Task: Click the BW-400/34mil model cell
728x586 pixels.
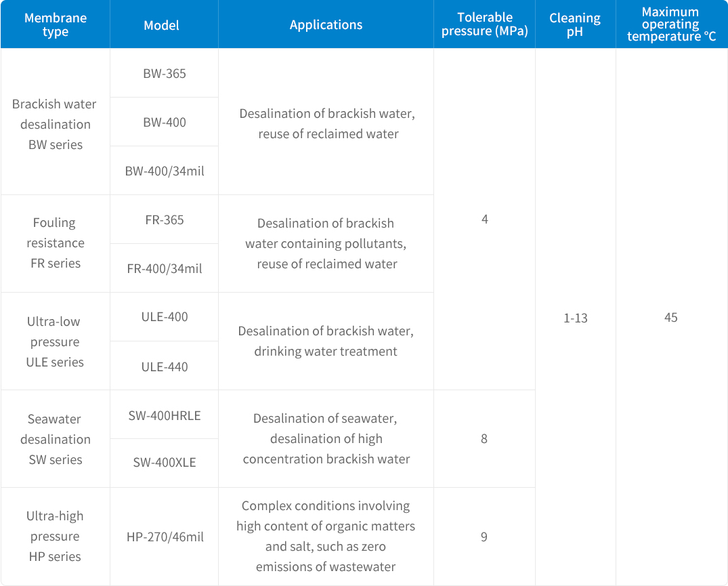Action: (x=164, y=171)
